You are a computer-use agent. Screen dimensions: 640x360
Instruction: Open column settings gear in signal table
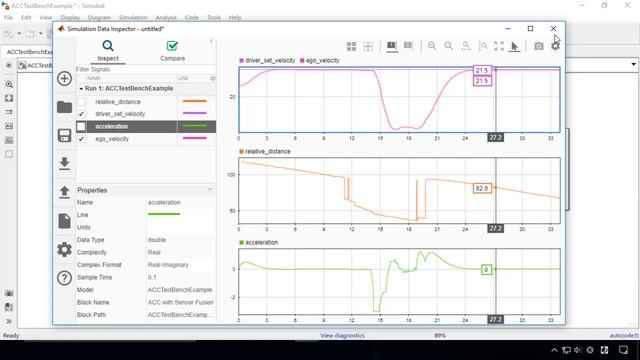pos(213,78)
